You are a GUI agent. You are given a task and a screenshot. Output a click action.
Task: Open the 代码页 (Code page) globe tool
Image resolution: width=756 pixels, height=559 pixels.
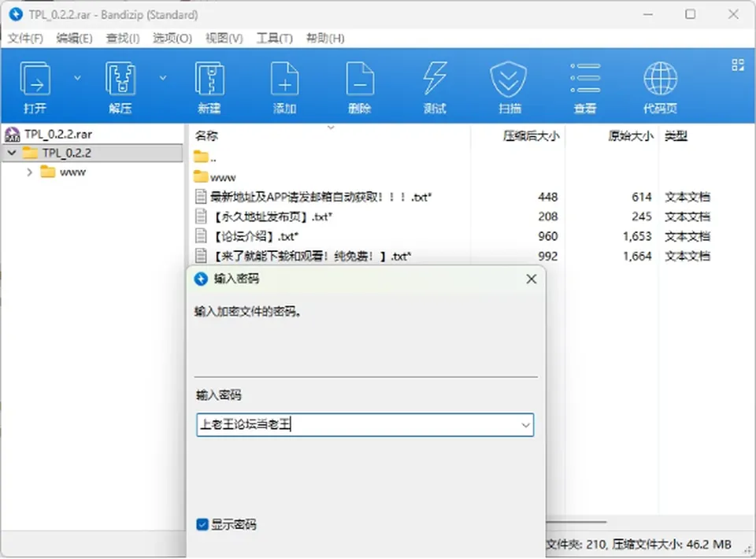(x=661, y=87)
